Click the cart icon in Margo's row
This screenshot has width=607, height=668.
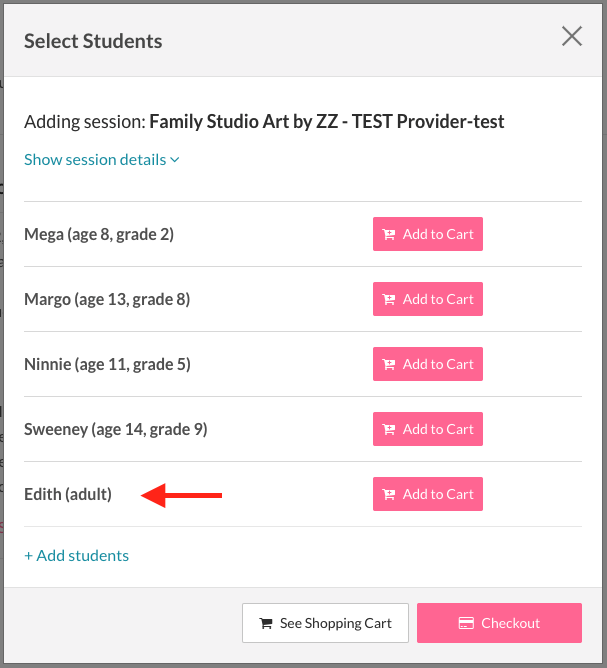tap(390, 300)
